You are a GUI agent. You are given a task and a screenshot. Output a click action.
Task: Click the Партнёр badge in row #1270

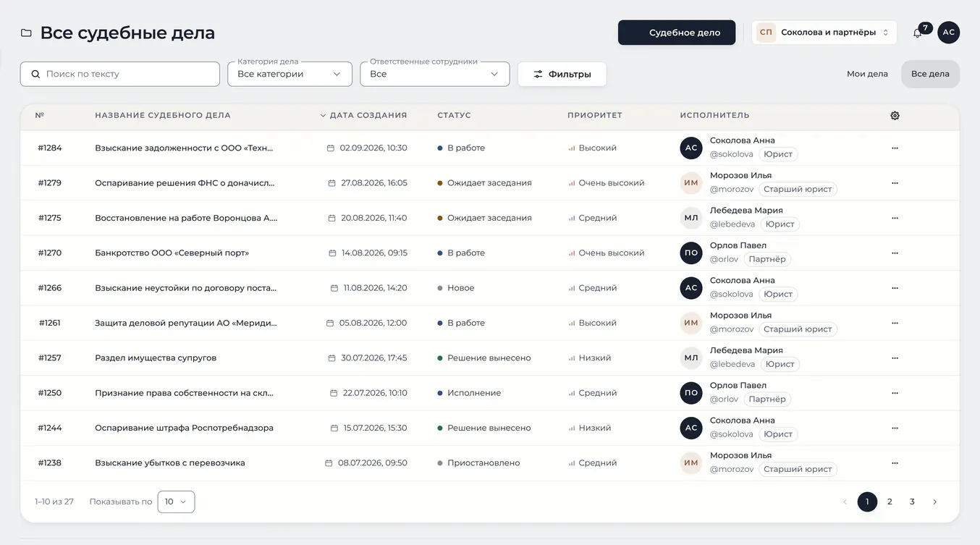click(767, 259)
